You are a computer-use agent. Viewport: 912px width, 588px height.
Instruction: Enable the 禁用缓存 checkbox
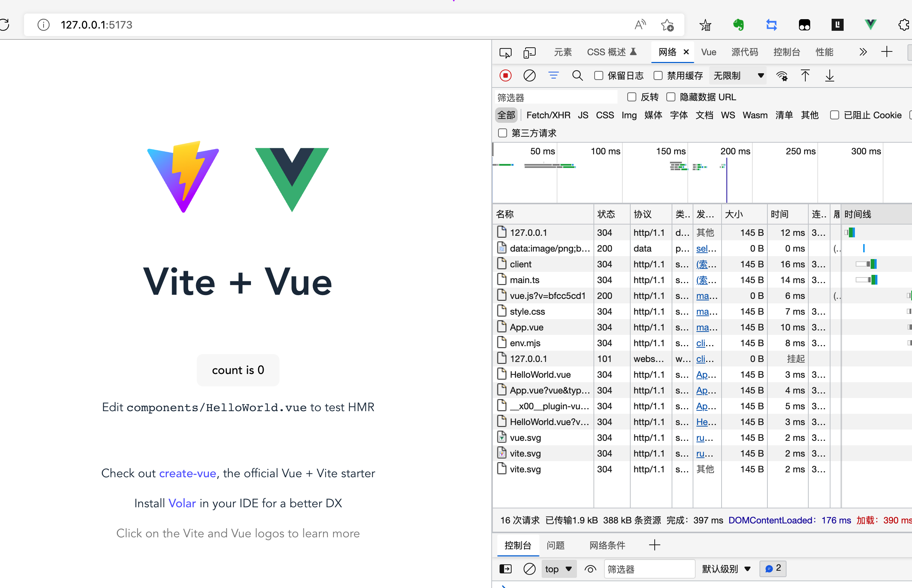tap(658, 75)
